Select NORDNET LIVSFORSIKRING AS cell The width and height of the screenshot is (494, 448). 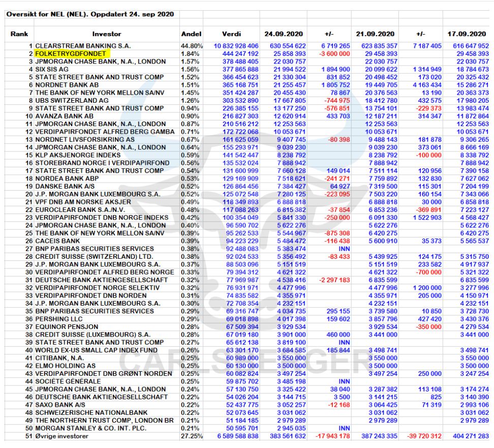(85, 140)
